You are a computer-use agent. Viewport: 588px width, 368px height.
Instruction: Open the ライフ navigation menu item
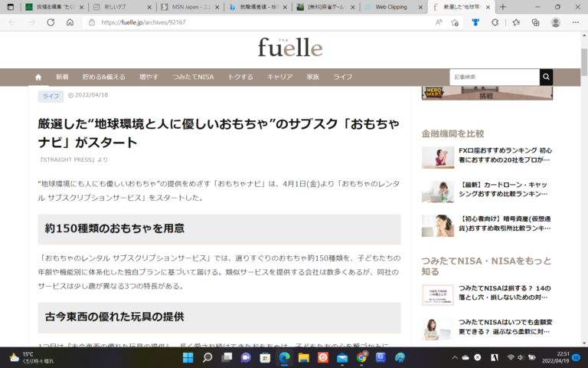pos(343,77)
